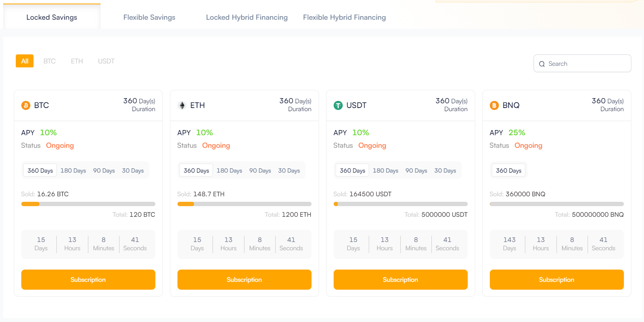
Task: Filter list by BTC
Action: click(x=50, y=61)
